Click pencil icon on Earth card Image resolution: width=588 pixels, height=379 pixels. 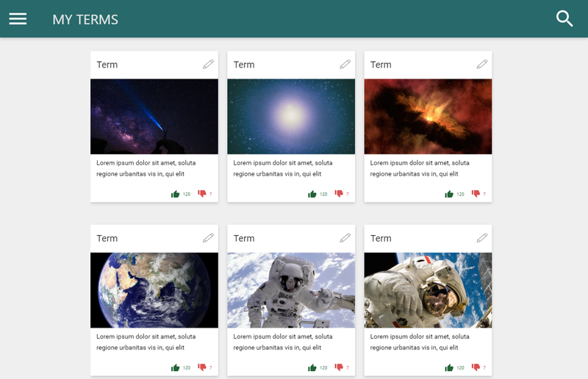pos(208,238)
